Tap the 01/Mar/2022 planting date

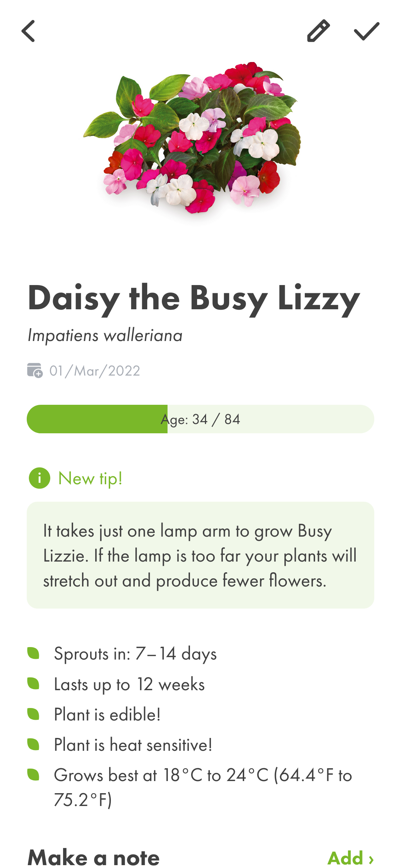pyautogui.click(x=94, y=371)
